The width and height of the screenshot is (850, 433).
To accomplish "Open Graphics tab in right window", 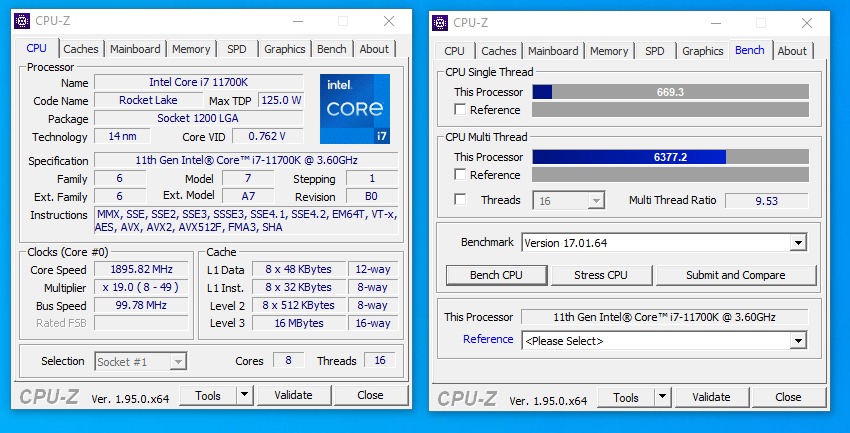I will tap(703, 51).
